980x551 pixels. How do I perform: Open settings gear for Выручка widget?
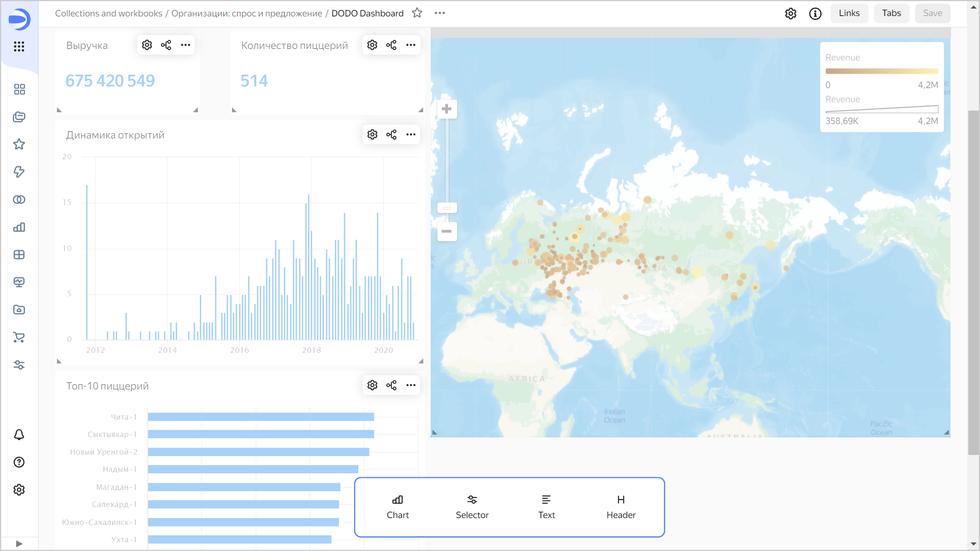click(x=147, y=45)
